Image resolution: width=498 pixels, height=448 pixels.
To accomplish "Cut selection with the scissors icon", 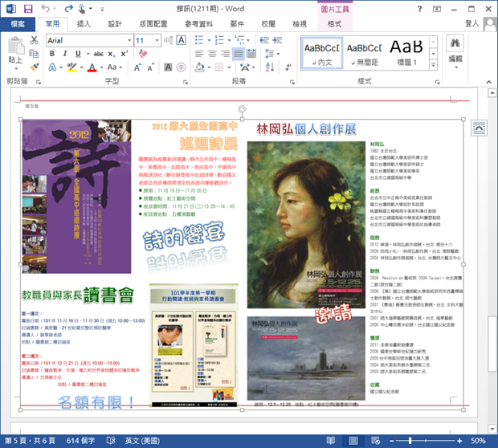I will click(34, 40).
